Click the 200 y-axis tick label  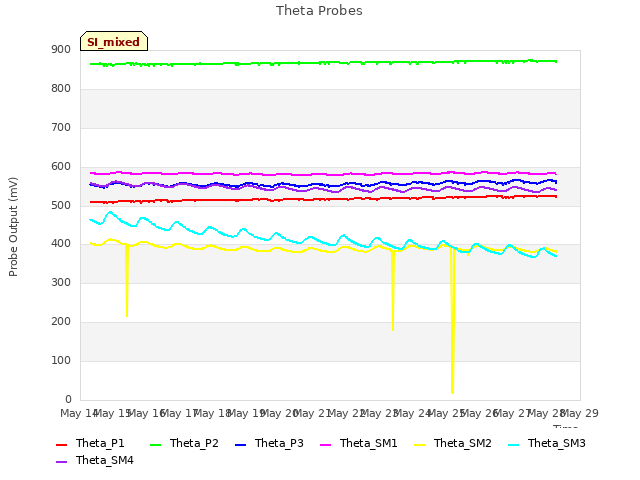(x=61, y=322)
